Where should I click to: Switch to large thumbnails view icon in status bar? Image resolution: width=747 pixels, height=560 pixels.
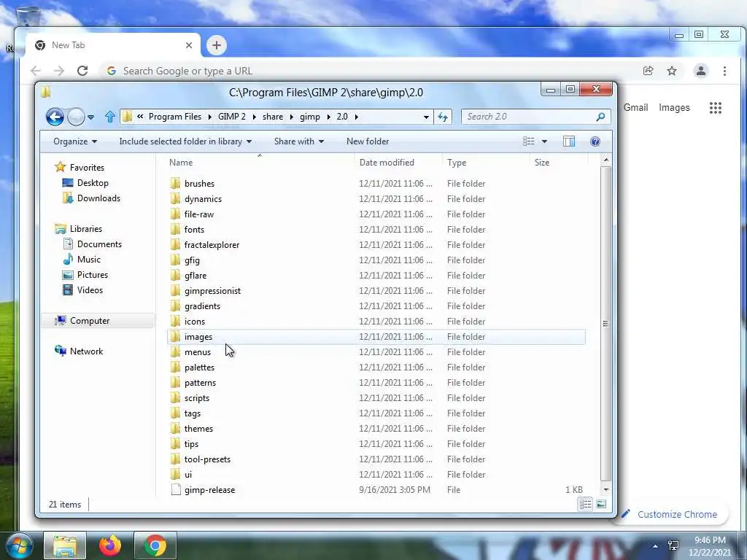pos(601,504)
